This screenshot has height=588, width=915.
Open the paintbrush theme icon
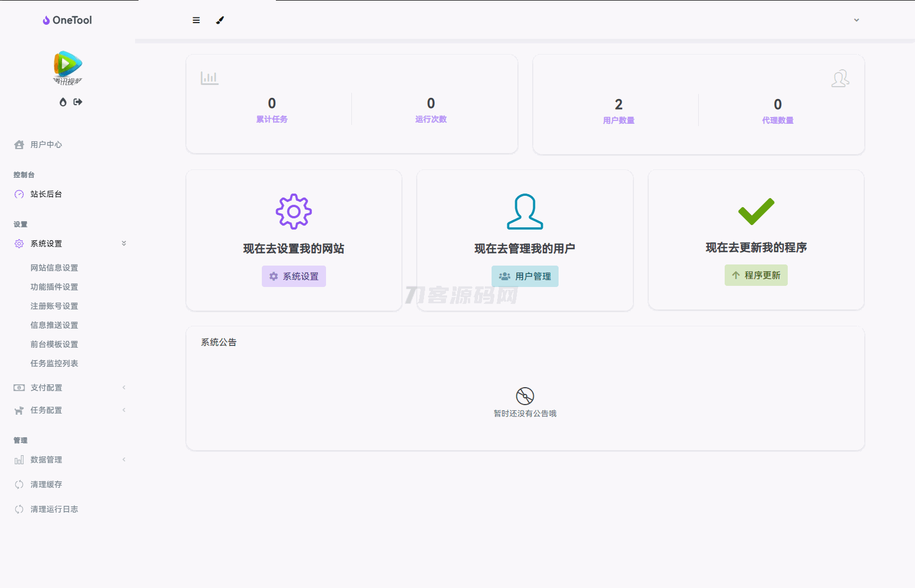coord(220,20)
